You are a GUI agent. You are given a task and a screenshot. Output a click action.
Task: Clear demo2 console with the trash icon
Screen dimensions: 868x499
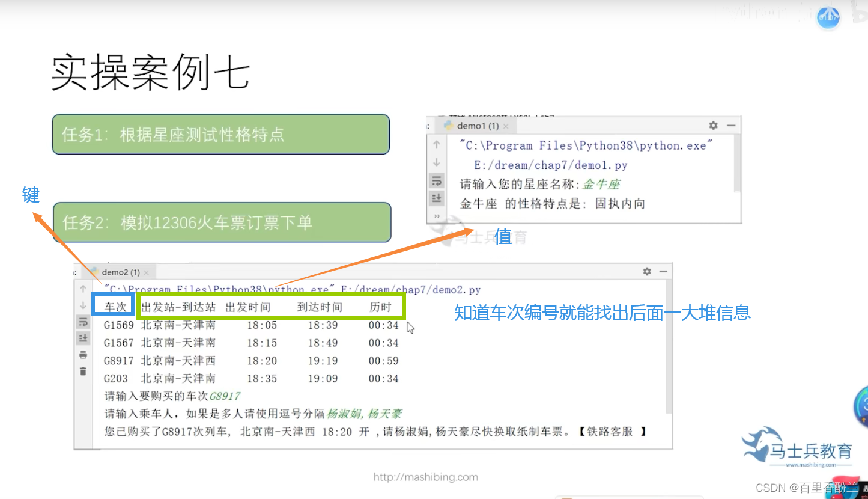(83, 371)
